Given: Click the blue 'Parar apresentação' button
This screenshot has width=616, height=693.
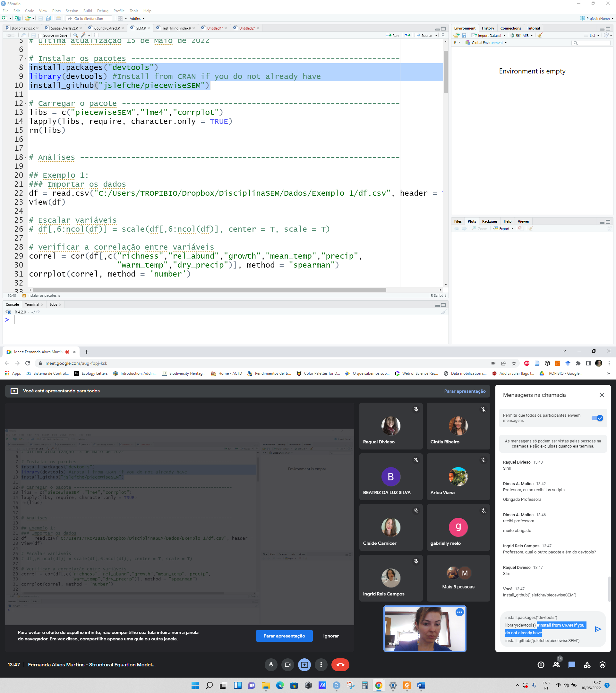Looking at the screenshot, I should 284,636.
